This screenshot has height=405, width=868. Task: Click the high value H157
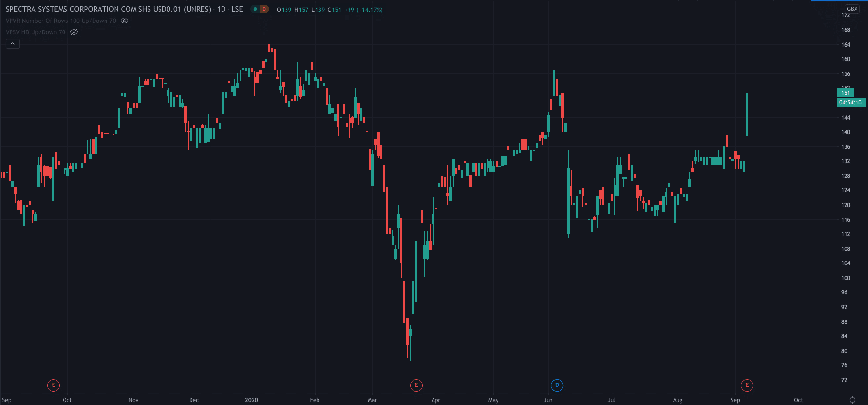(x=301, y=10)
